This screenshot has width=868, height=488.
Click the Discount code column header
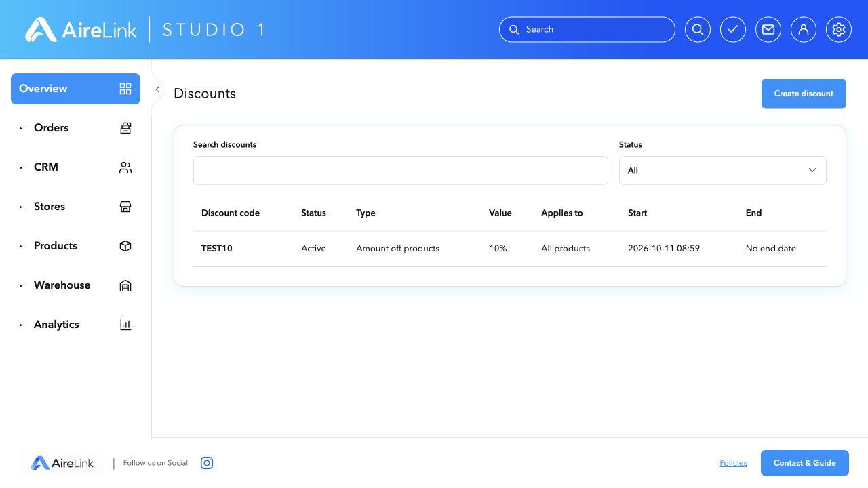(231, 213)
